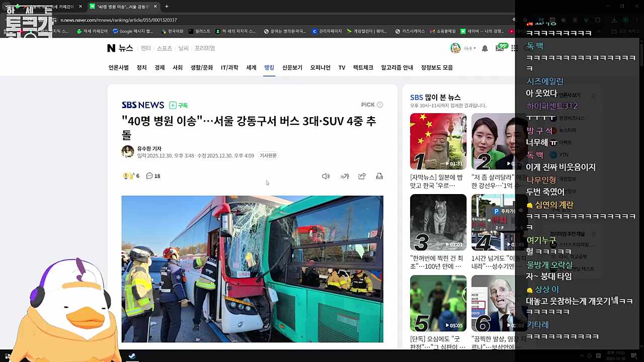This screenshot has height=362, width=644.
Task: Click the browser address bar
Action: point(282,20)
